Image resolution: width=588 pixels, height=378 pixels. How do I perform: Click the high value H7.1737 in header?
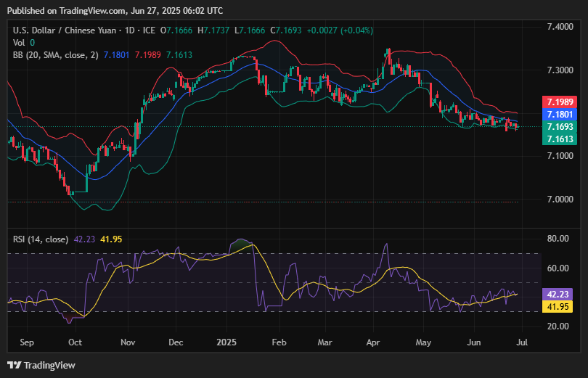pos(213,30)
